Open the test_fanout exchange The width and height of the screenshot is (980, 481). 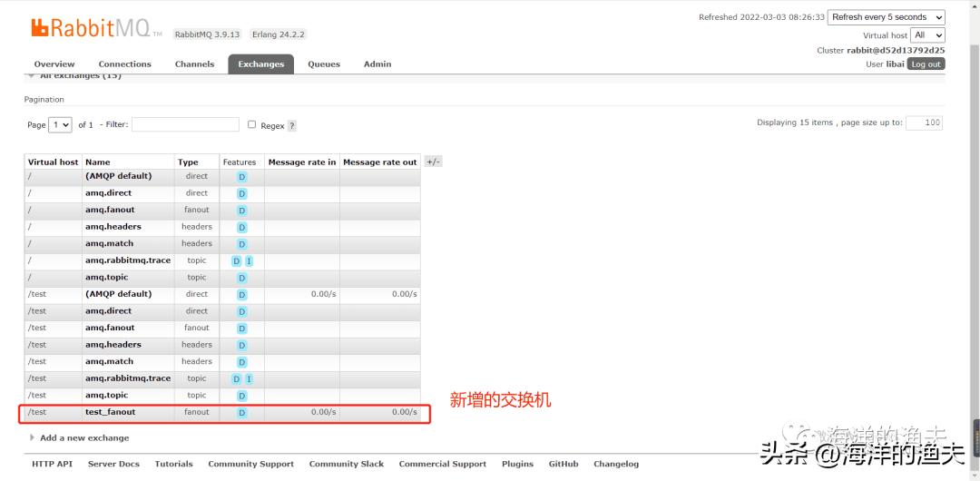110,412
